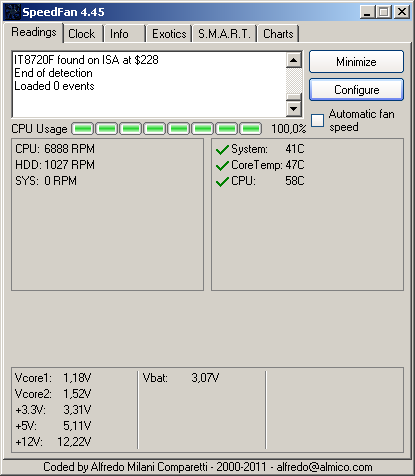
Task: Click the log scroll down arrow
Action: click(x=294, y=109)
